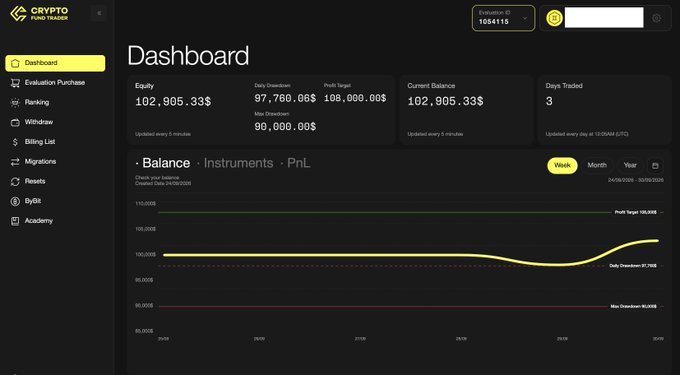Image resolution: width=680 pixels, height=375 pixels.
Task: Open settings with the gear icon
Action: coord(656,18)
